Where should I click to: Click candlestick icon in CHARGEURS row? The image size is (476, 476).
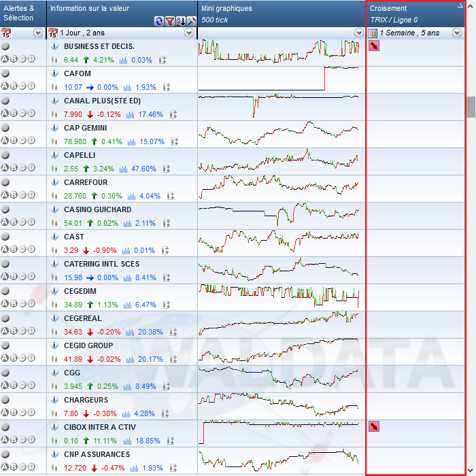(54, 413)
